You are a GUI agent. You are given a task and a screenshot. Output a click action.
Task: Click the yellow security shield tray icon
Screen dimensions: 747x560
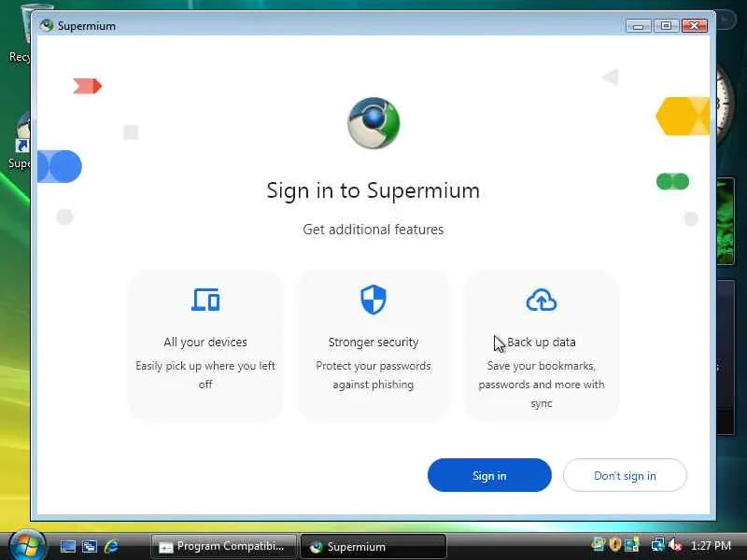pyautogui.click(x=615, y=544)
